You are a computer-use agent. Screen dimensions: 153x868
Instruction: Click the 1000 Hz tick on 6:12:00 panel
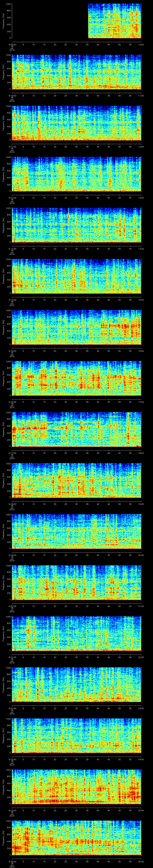[x=8, y=157]
